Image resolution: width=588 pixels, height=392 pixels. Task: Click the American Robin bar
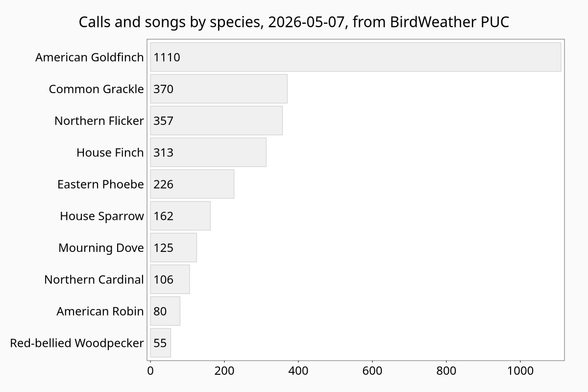[x=165, y=311]
